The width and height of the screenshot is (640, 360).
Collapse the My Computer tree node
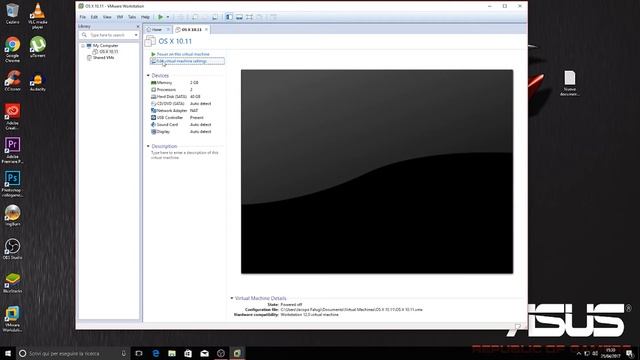(x=83, y=46)
